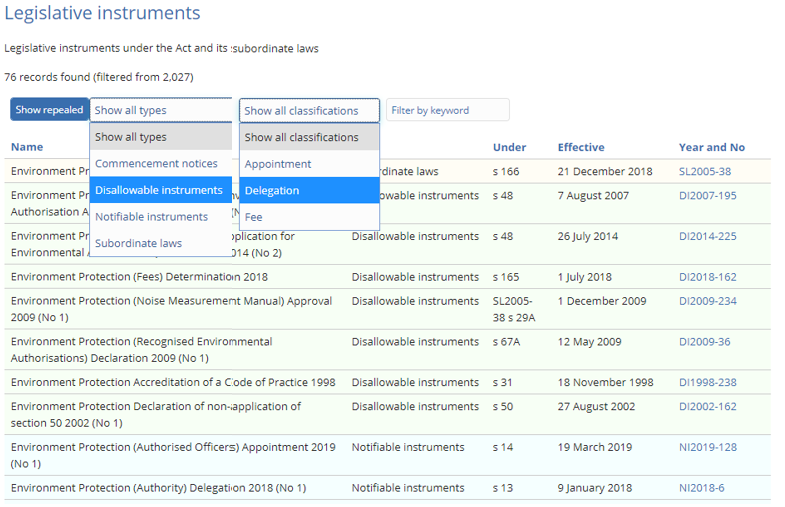Sort table by Under column header

509,147
